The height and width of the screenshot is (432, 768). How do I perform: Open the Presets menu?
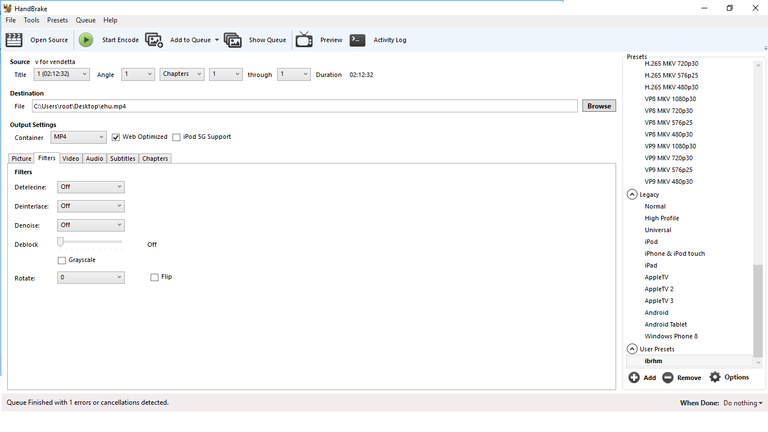[x=57, y=20]
